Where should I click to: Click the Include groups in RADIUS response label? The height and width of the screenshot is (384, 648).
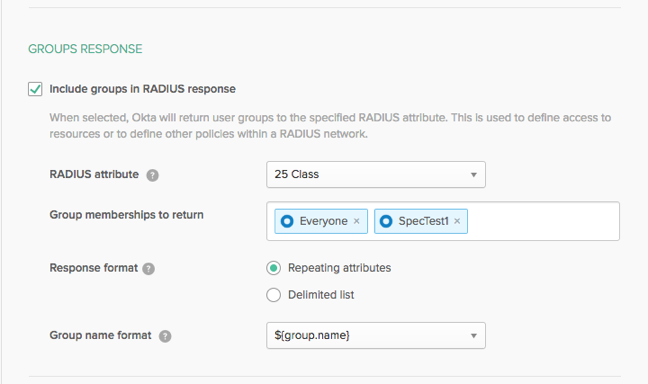coord(143,89)
